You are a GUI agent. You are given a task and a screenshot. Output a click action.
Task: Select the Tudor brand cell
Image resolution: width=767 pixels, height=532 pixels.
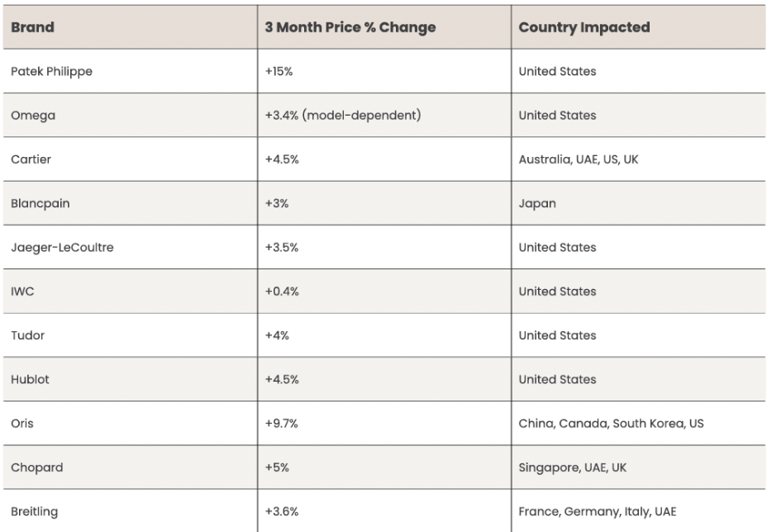point(27,335)
